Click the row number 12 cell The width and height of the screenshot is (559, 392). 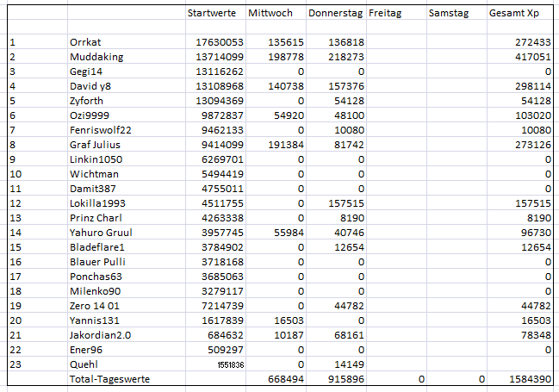[37, 203]
